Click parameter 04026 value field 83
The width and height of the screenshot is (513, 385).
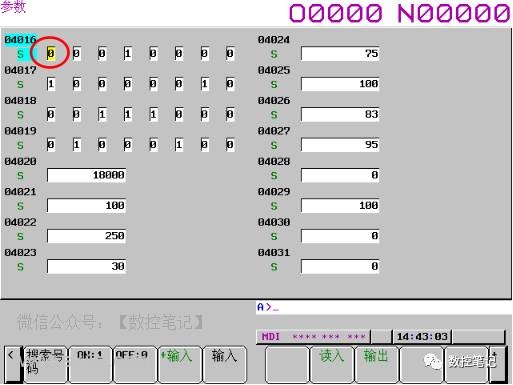(340, 114)
